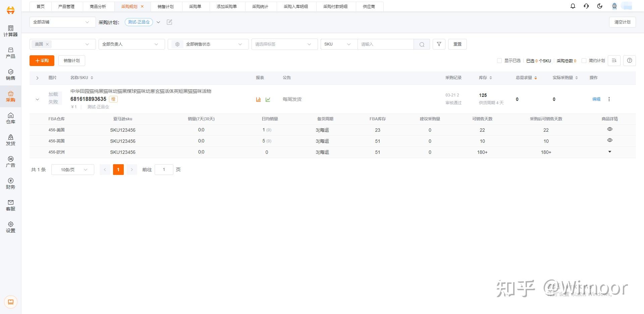点击橙色的采购按钮
Screen dimensions: 644x314
[x=42, y=61]
